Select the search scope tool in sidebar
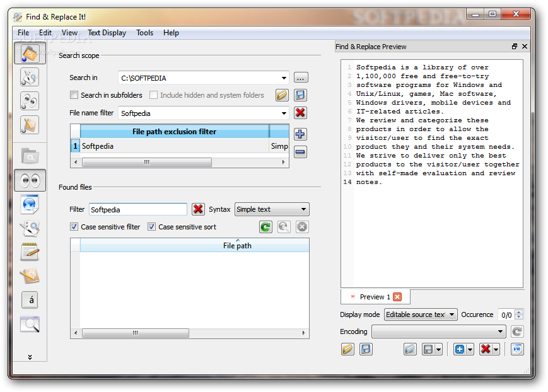 [x=30, y=54]
